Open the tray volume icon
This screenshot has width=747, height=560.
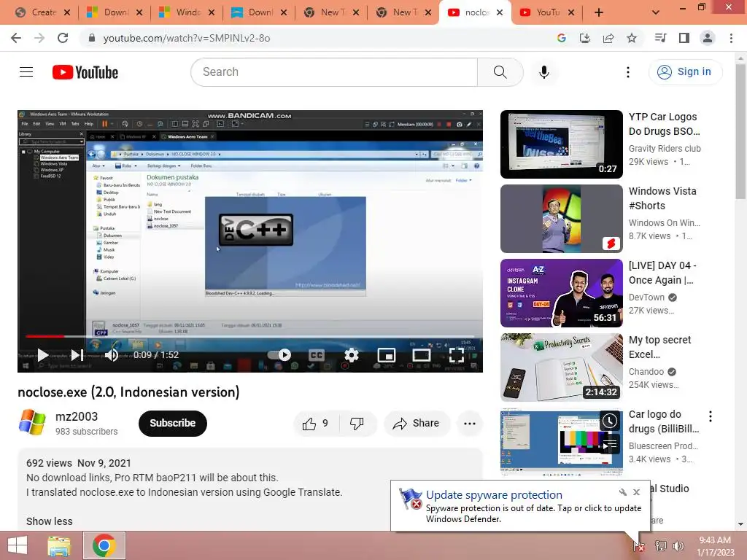(x=678, y=545)
